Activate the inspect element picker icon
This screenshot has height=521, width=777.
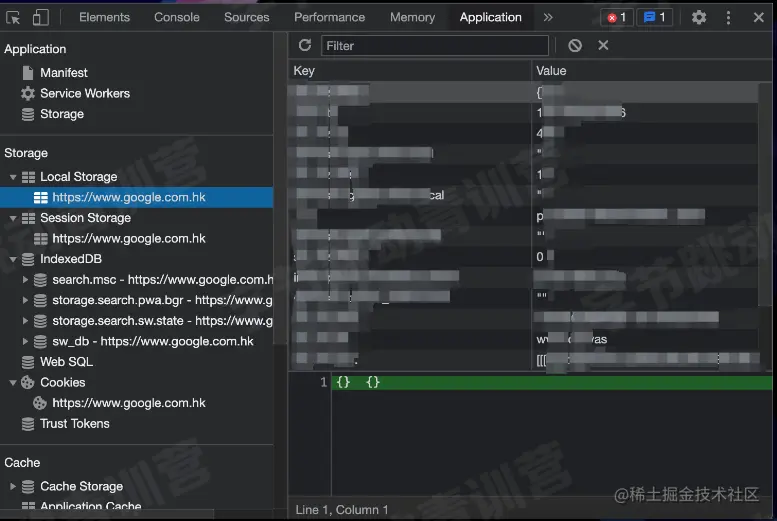point(13,18)
